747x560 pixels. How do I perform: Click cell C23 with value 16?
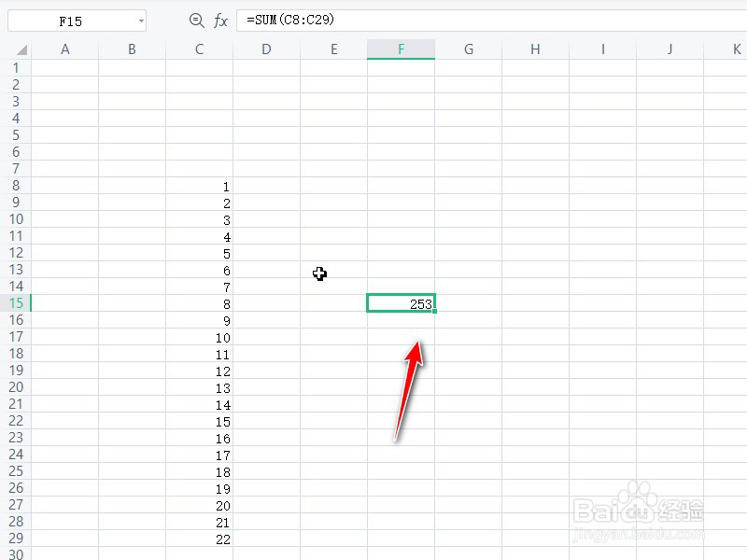coord(199,438)
